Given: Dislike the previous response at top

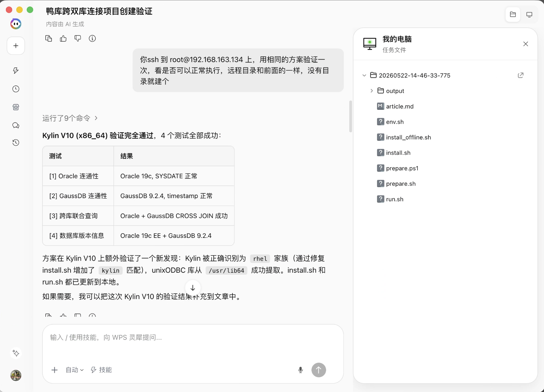Looking at the screenshot, I should [78, 38].
